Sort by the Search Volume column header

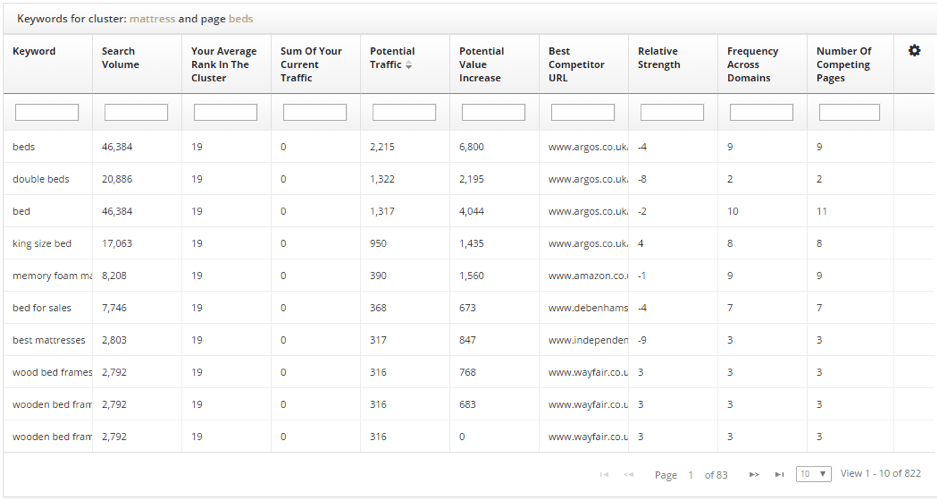(120, 58)
